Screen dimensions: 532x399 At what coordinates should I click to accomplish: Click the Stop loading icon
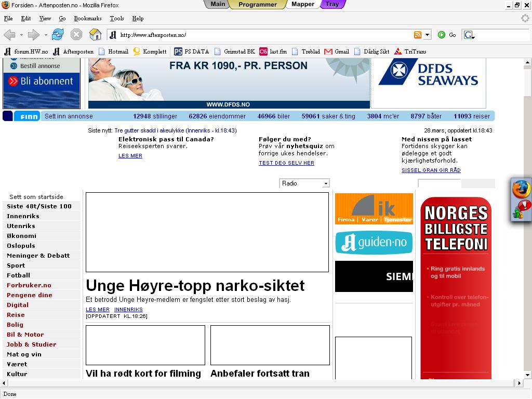pos(76,35)
